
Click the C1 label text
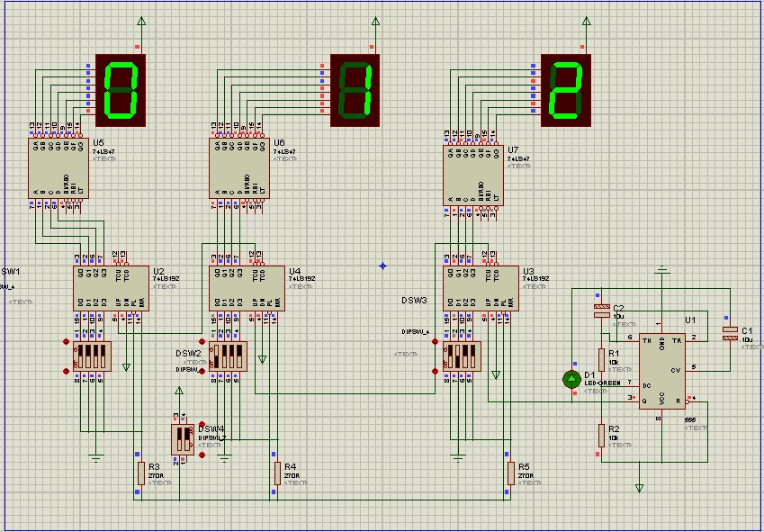[747, 331]
